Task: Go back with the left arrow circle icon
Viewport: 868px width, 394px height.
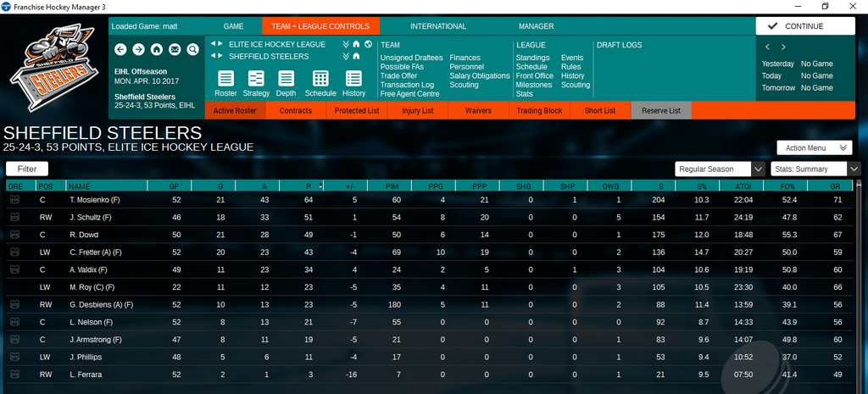Action: 120,49
